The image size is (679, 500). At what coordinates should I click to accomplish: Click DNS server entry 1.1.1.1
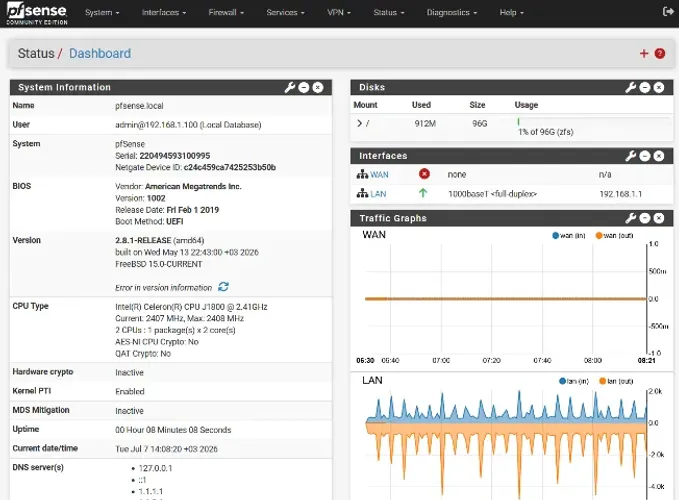click(151, 491)
